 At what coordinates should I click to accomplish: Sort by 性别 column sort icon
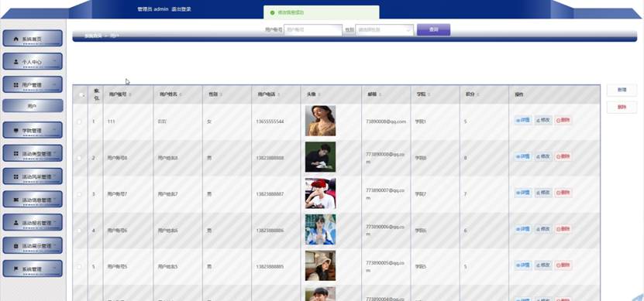point(221,94)
